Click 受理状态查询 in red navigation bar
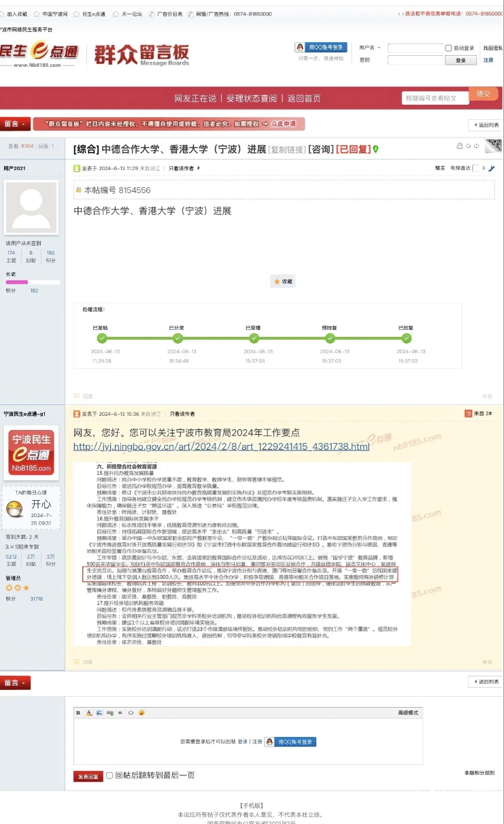 [x=252, y=98]
